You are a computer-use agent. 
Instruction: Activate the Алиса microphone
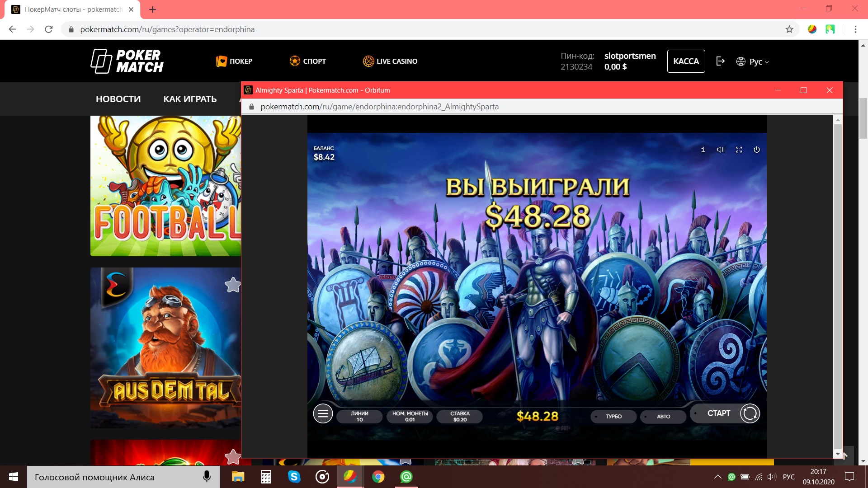[x=207, y=477]
